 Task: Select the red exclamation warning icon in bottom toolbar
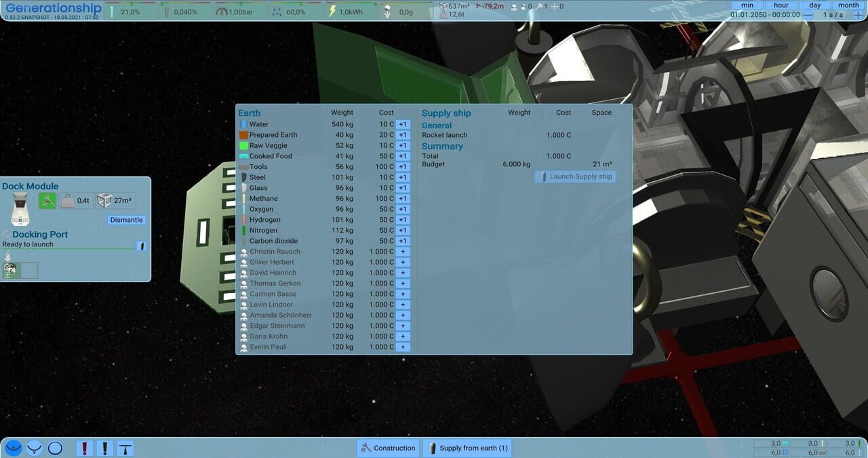pos(84,448)
